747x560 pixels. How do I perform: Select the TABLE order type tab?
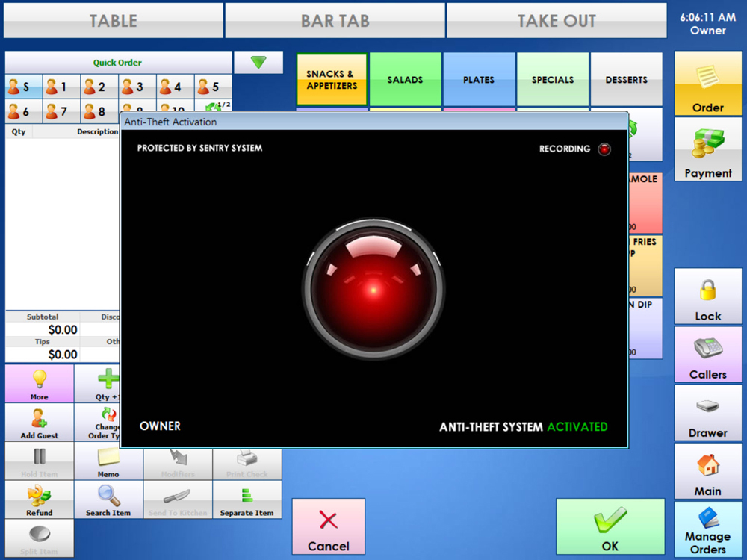coord(114,20)
